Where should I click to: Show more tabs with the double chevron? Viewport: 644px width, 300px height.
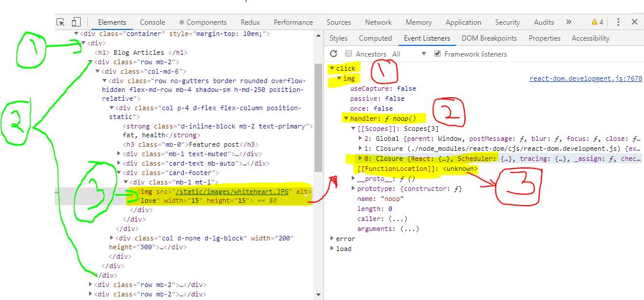(569, 22)
